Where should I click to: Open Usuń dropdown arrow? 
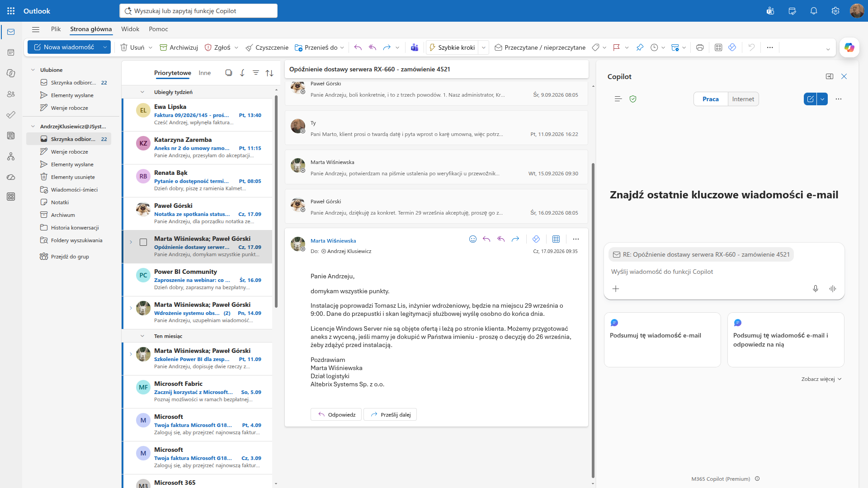pyautogui.click(x=151, y=47)
